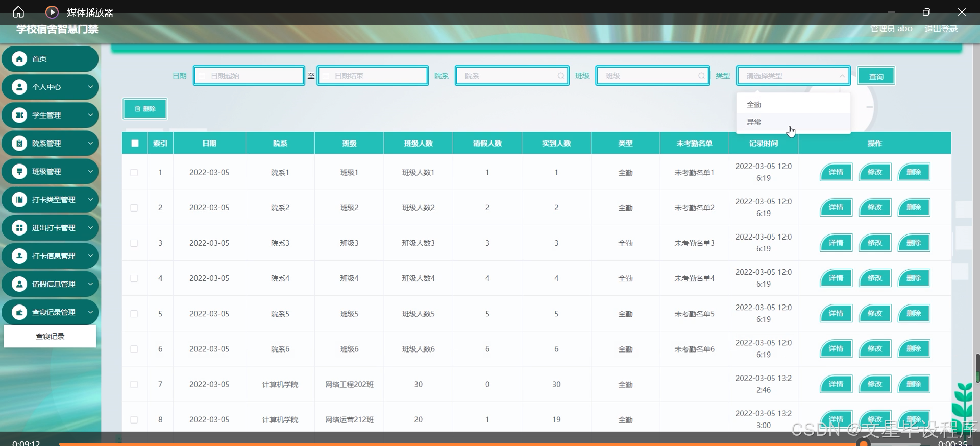Click 修改 for row 3
Screen dimensions: 980x446
pyautogui.click(x=875, y=243)
